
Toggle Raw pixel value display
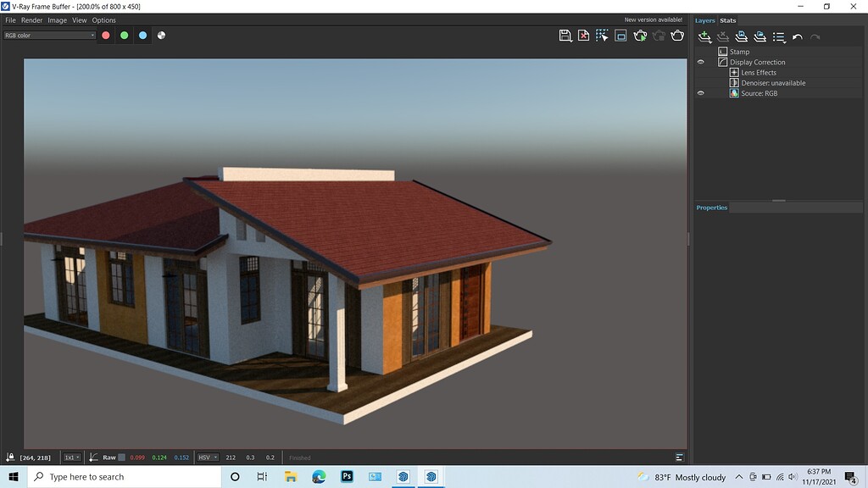click(108, 457)
